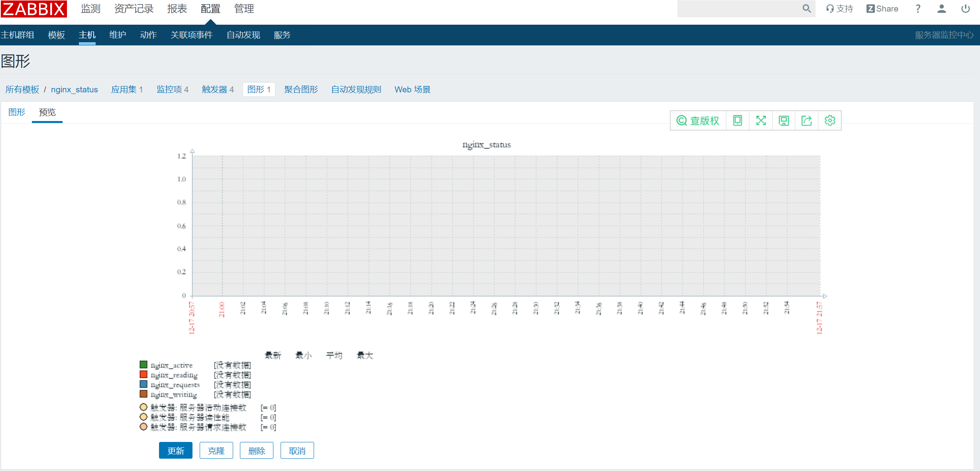Viewport: 980px width, 471px height.
Task: Open the 管理 top menu
Action: tap(244, 9)
